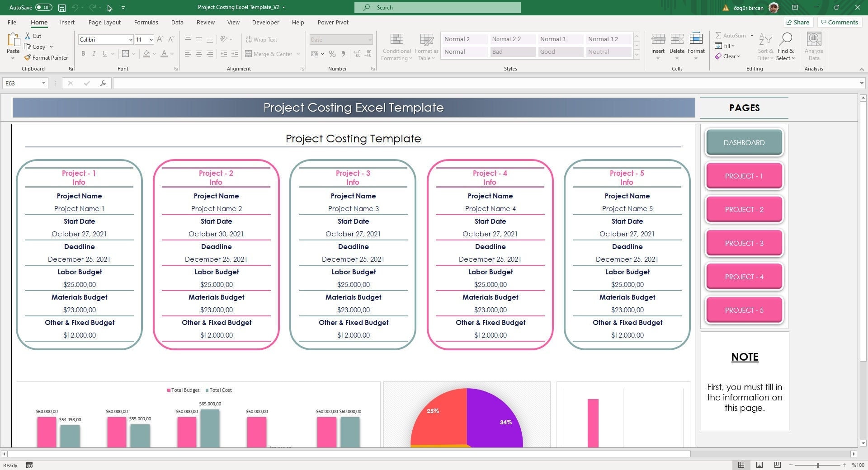Click the Paste clipboard icon
Screen dimensions: 868x470
13,40
